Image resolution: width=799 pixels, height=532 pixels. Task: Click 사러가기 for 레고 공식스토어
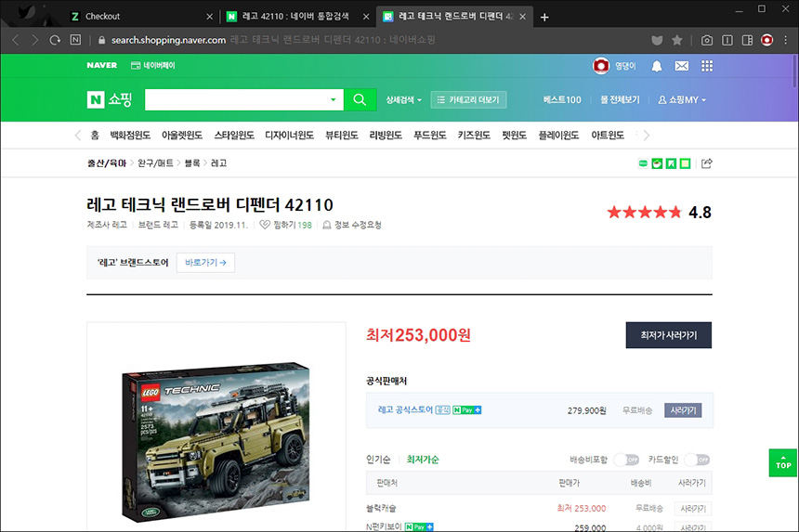683,410
